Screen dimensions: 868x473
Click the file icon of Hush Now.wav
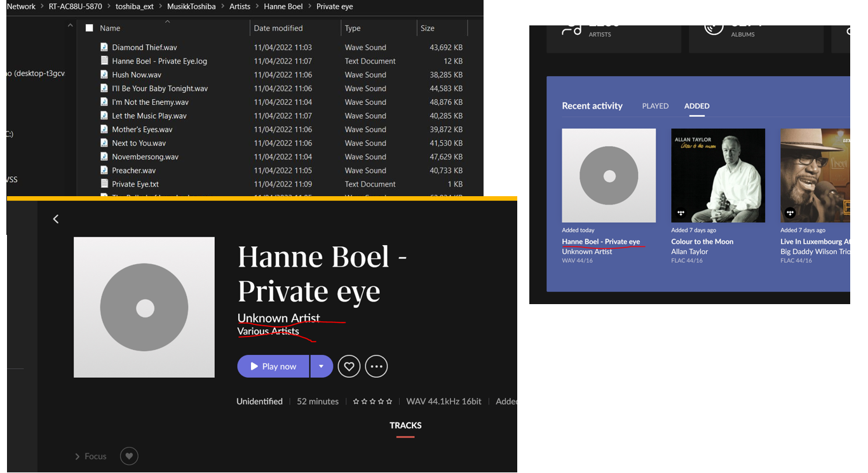pyautogui.click(x=104, y=74)
